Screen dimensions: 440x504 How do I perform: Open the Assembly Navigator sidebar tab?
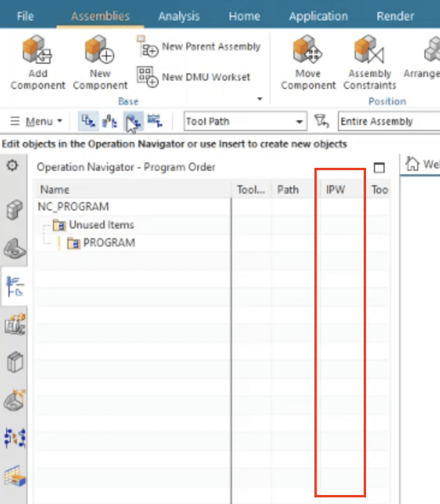(14, 209)
